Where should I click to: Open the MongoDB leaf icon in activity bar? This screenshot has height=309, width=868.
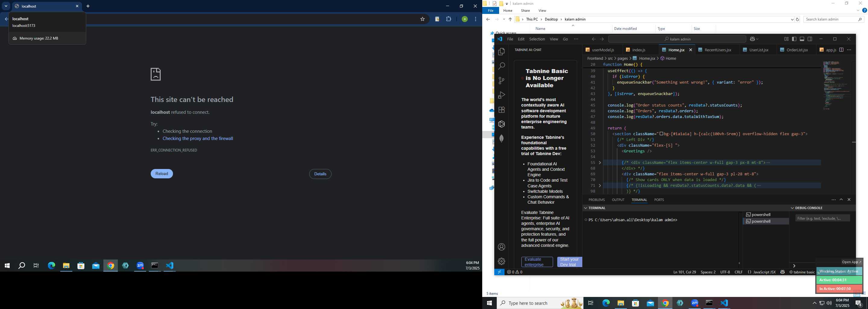(x=502, y=139)
